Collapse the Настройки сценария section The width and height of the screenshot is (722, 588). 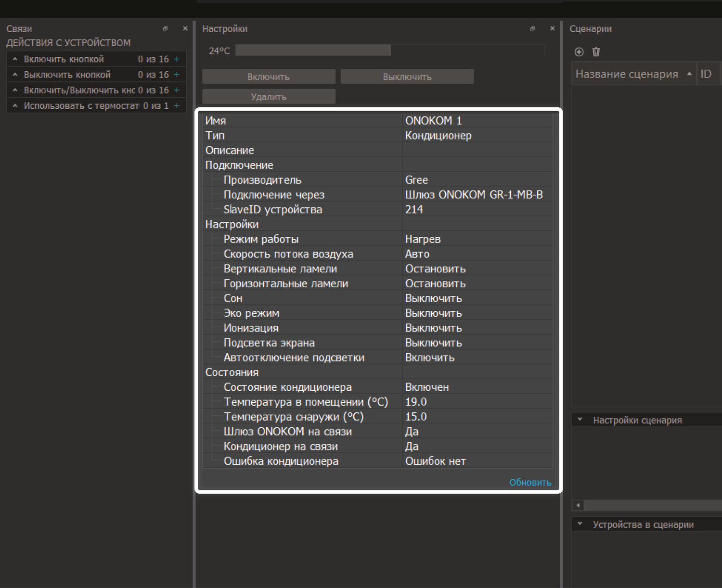[x=580, y=420]
